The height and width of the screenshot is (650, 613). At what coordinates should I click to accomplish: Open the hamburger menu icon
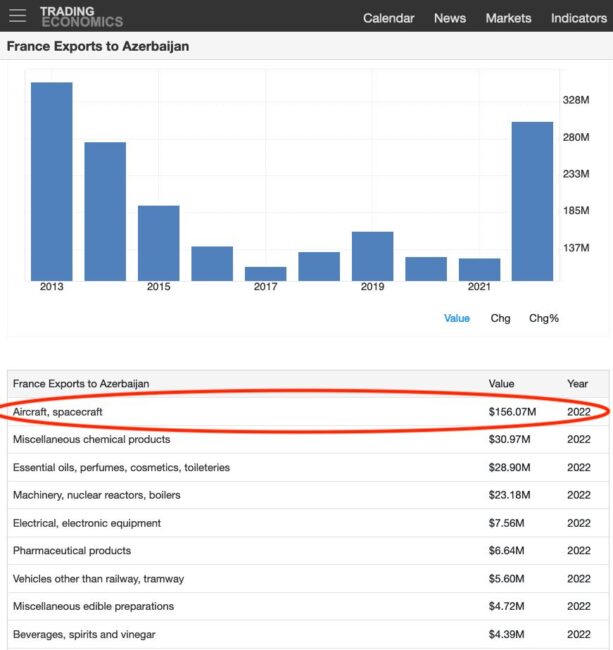pyautogui.click(x=18, y=16)
